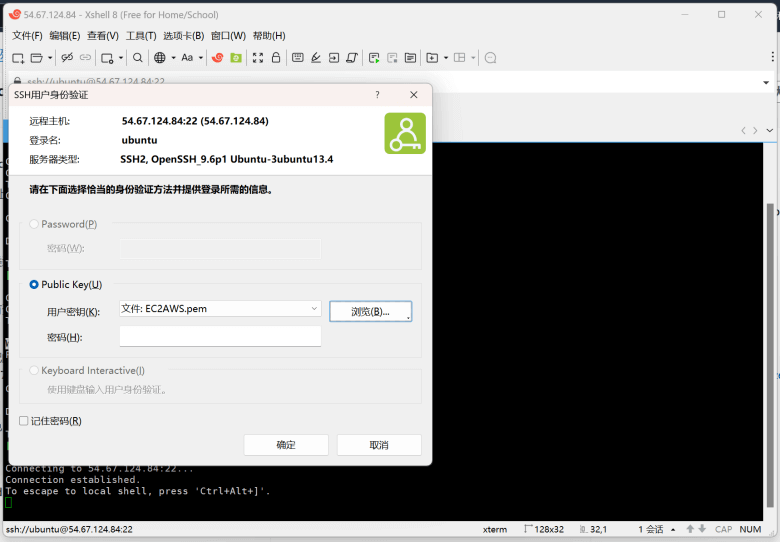780x542 pixels.
Task: Toggle the Full Screen icon
Action: 258,58
